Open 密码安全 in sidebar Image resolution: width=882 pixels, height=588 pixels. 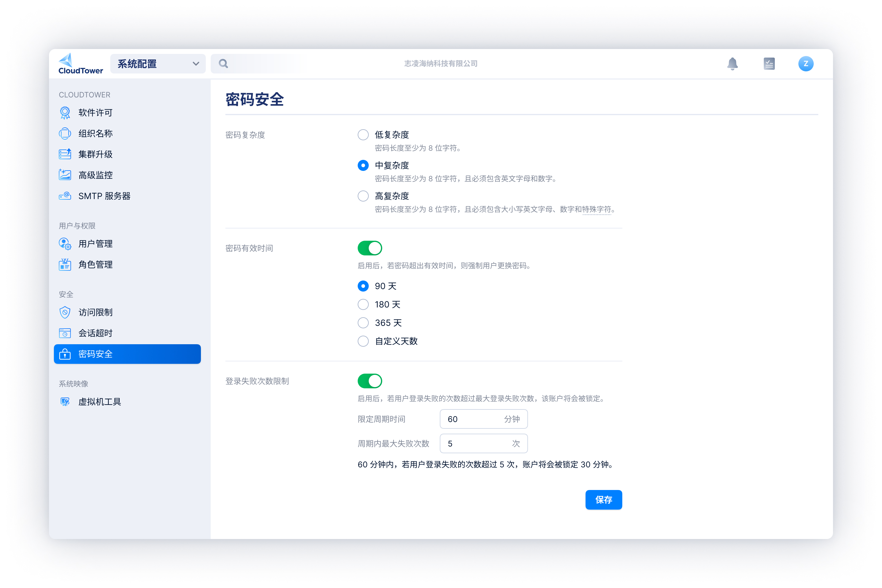[x=127, y=354]
